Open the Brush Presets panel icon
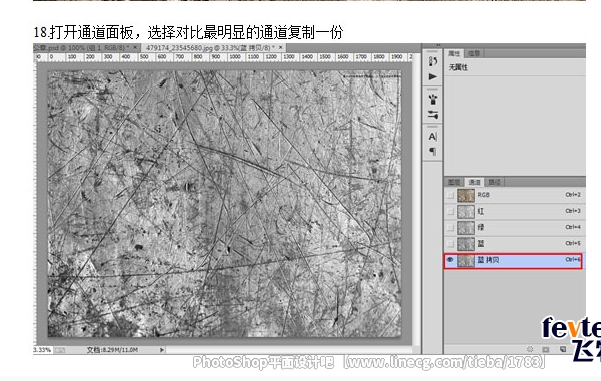 click(432, 100)
